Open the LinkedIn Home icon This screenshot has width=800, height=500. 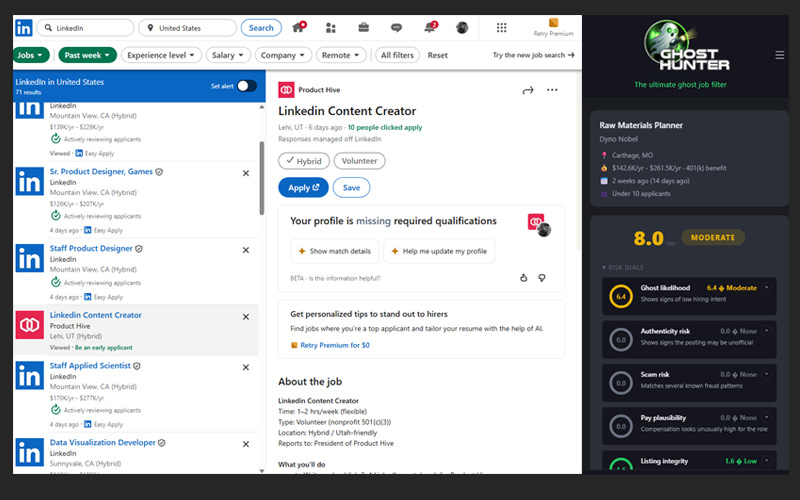299,28
